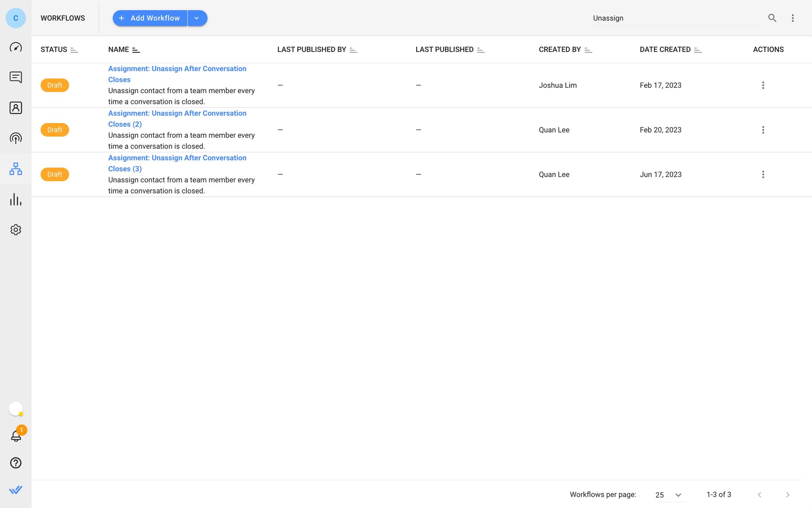Click Unassign filter tab at top
Screen dimensions: 812x508
(608, 18)
